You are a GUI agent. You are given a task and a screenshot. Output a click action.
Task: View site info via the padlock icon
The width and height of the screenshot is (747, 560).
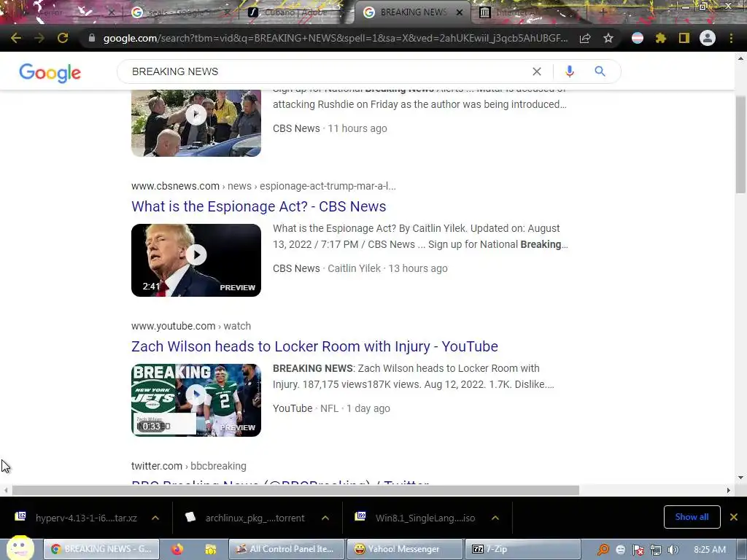pos(92,38)
